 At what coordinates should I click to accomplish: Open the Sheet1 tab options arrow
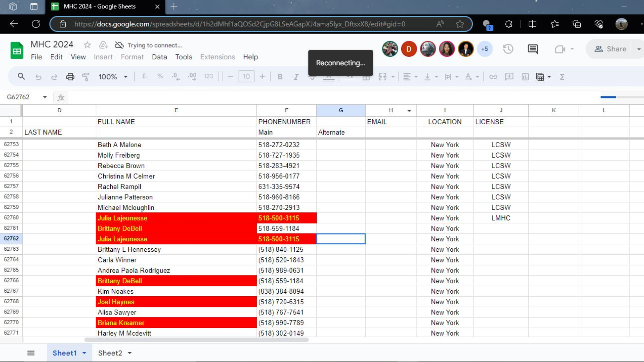(x=84, y=353)
